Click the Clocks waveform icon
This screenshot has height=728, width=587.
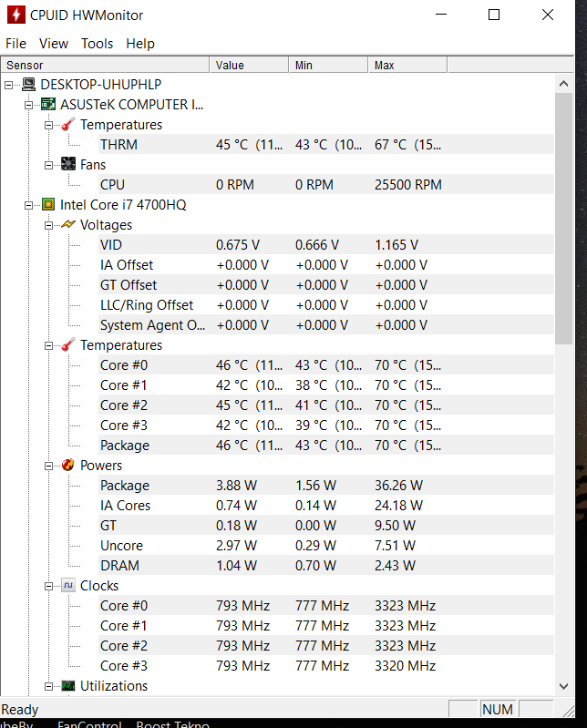coord(68,586)
